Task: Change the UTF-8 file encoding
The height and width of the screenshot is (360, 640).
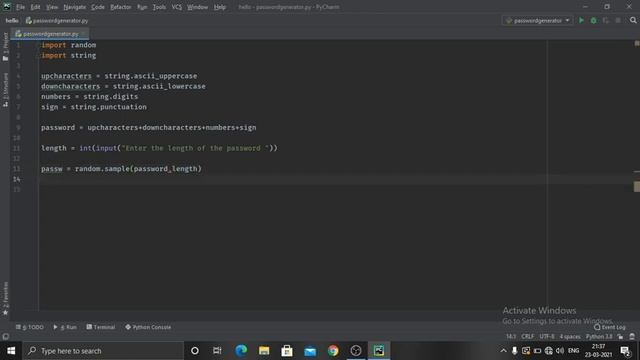Action: tap(547, 337)
